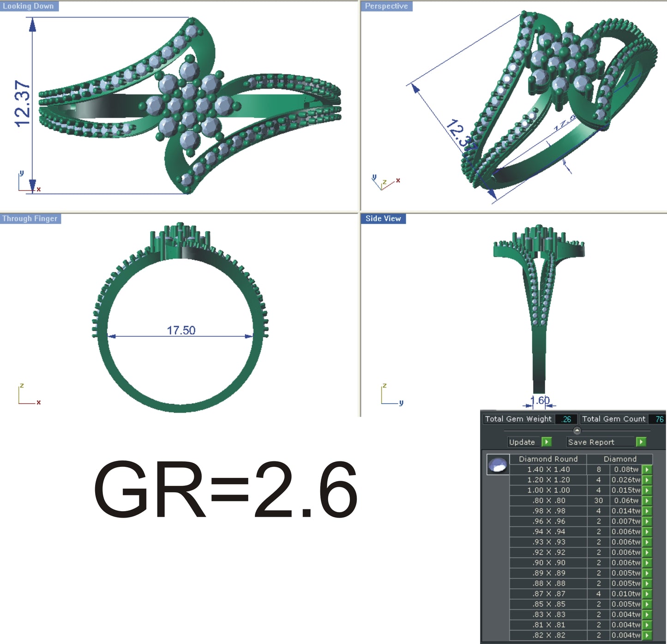Click the 0.010tw weight cell
The width and height of the screenshot is (667, 644).
pos(626,594)
